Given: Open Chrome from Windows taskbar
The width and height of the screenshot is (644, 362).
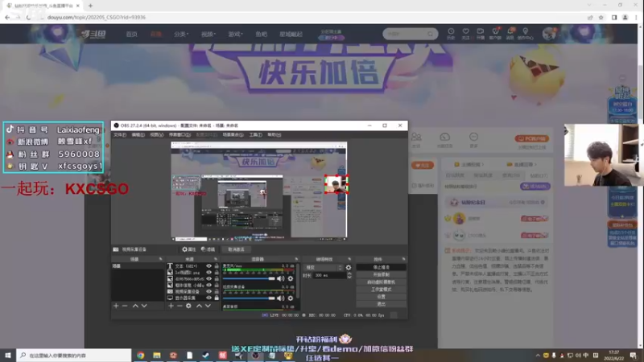Looking at the screenshot, I should pos(140,356).
